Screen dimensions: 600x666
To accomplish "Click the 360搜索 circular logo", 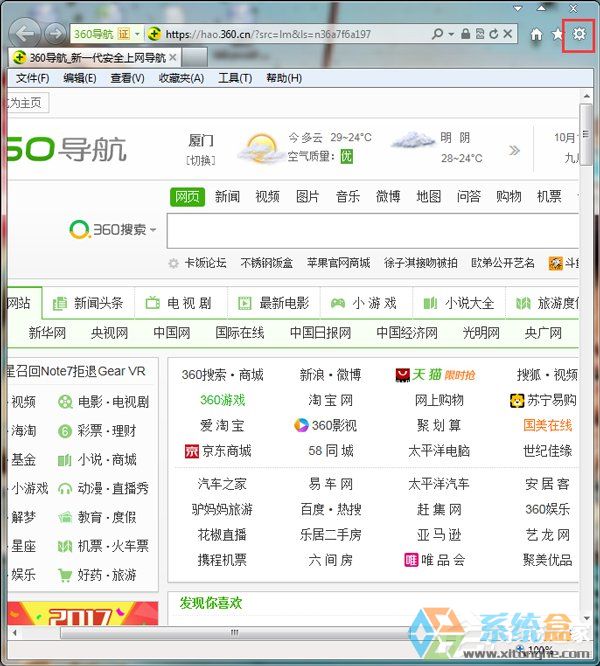I will (79, 229).
